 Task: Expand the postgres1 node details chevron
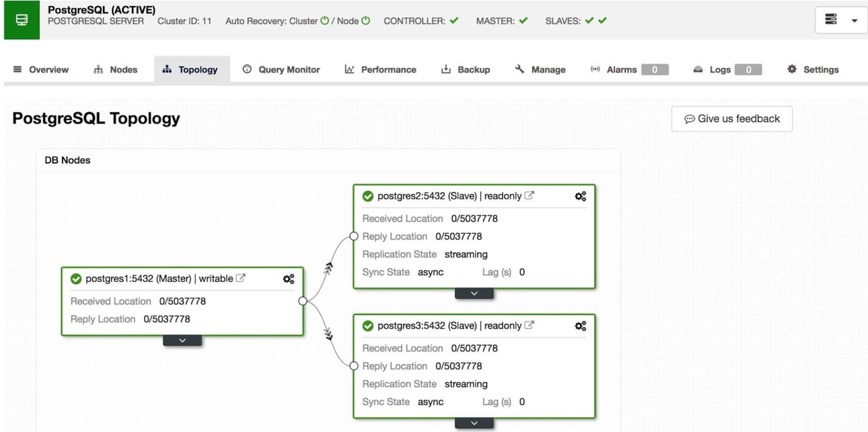182,341
